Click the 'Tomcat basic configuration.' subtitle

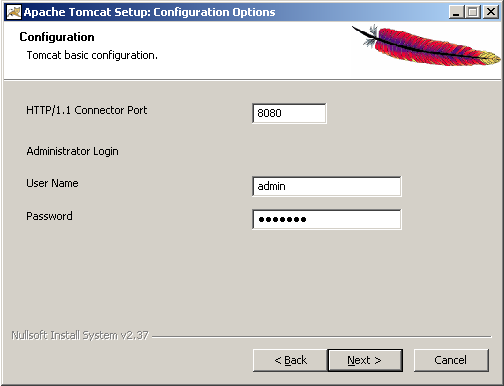(x=92, y=55)
